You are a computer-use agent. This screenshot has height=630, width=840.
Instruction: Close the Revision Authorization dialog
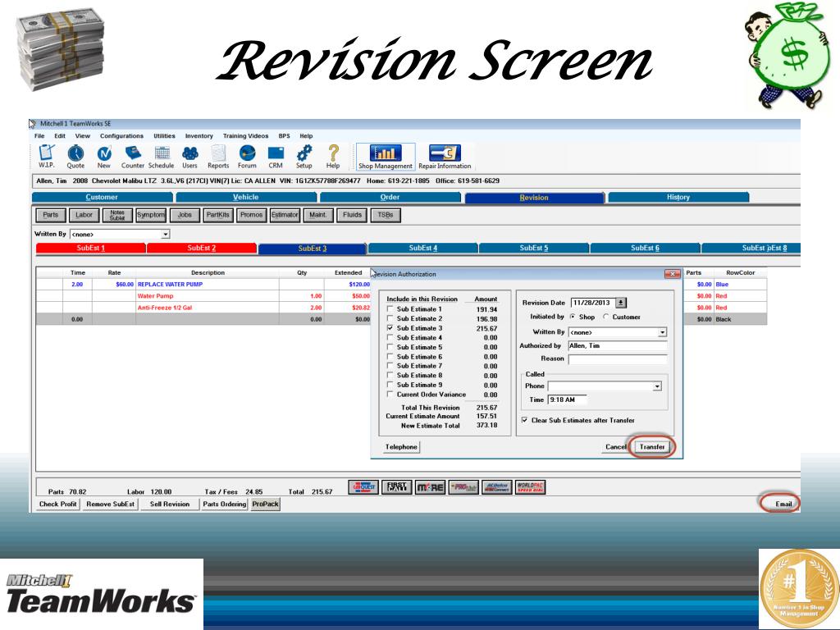coord(673,274)
